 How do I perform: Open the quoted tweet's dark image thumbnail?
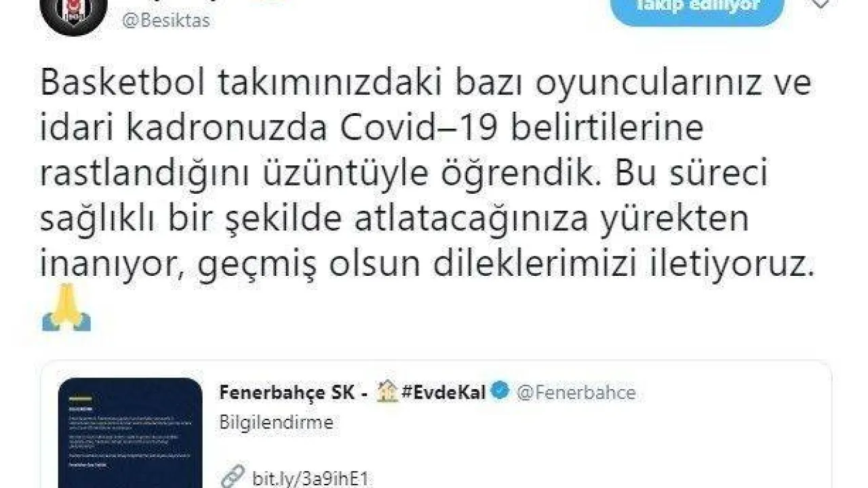coord(130,433)
